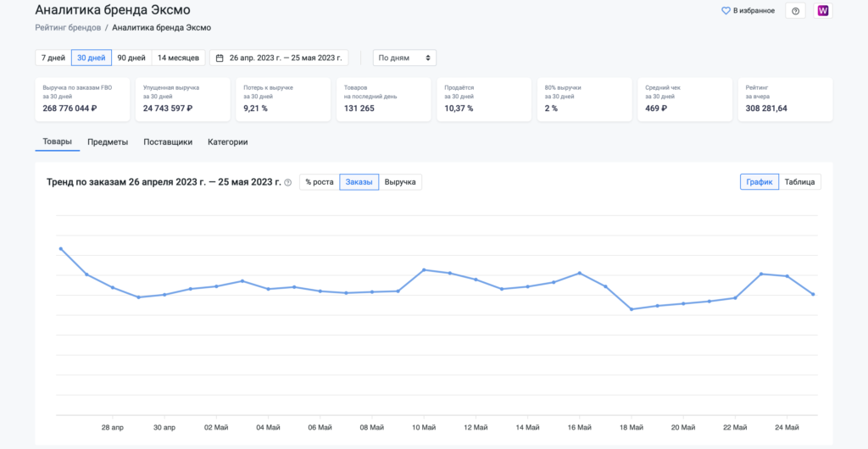Click the value 9,21 %

click(x=256, y=108)
